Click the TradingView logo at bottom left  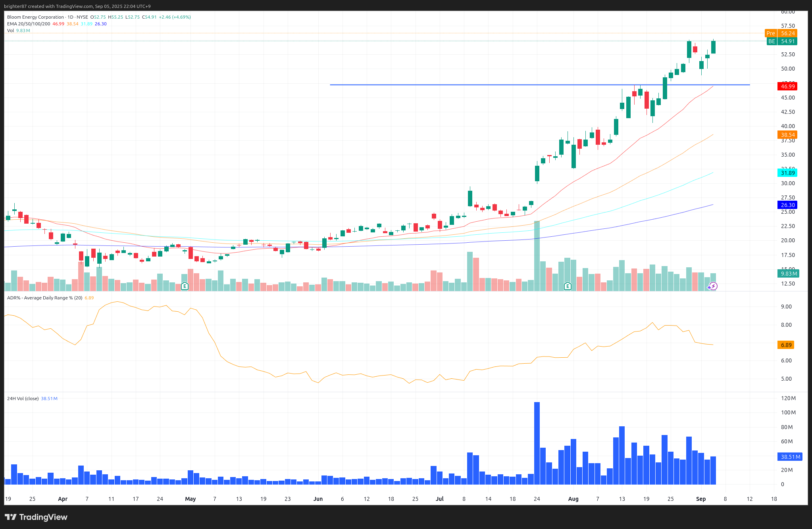coord(36,517)
